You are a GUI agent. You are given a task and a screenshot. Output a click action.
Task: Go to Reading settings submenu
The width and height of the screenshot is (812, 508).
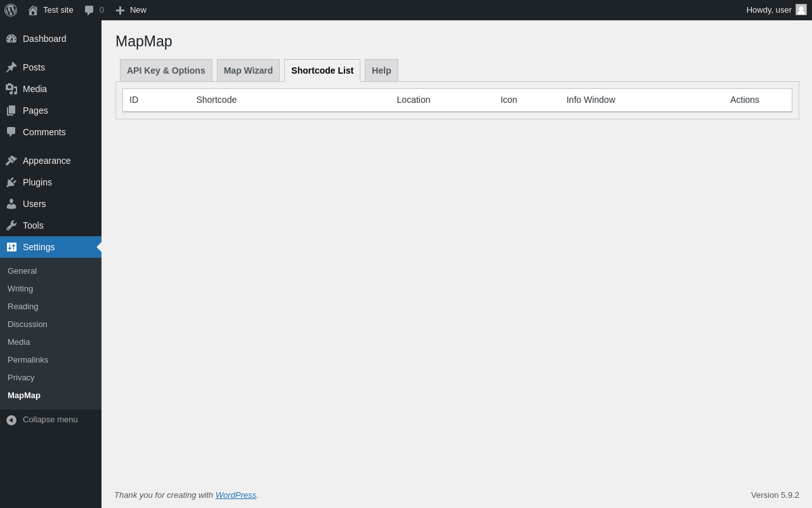23,307
